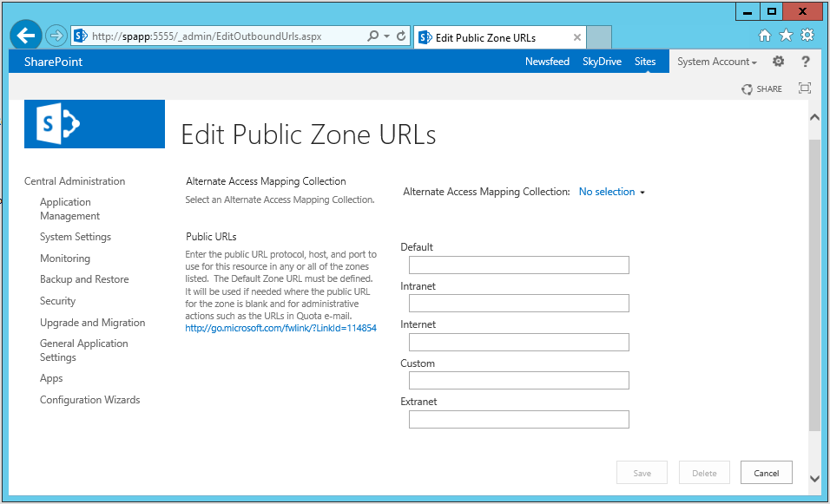
Task: Open Application Management in left navigation
Action: (69, 209)
